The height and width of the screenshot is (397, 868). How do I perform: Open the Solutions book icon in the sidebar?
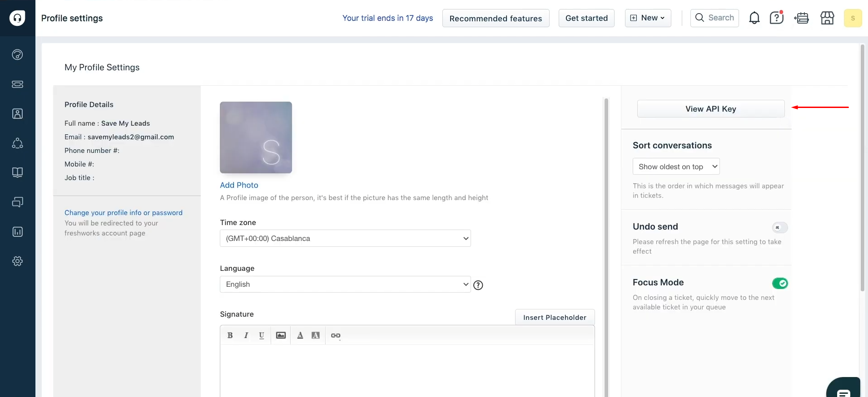17,173
